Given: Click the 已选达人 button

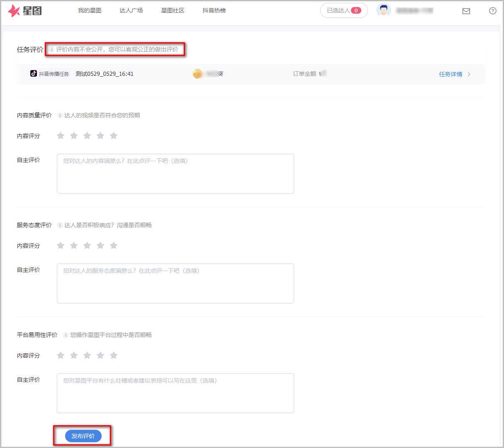Looking at the screenshot, I should point(343,11).
